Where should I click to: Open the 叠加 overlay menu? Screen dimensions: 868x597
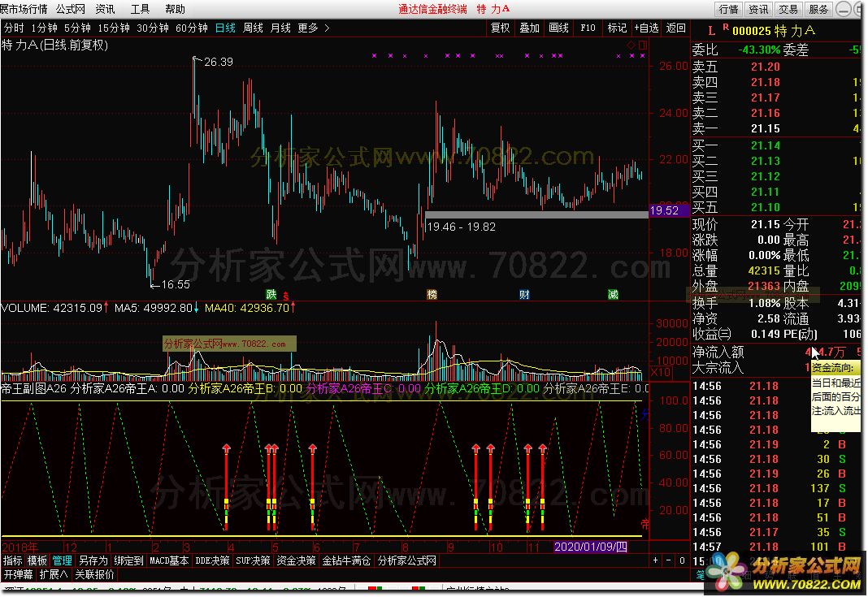point(529,28)
